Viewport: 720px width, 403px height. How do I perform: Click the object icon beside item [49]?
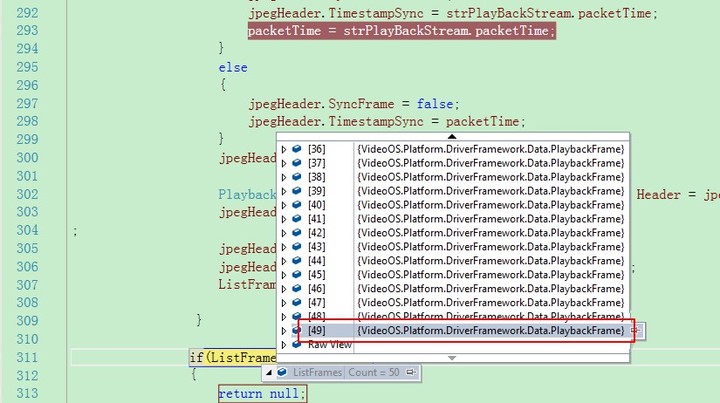click(296, 330)
